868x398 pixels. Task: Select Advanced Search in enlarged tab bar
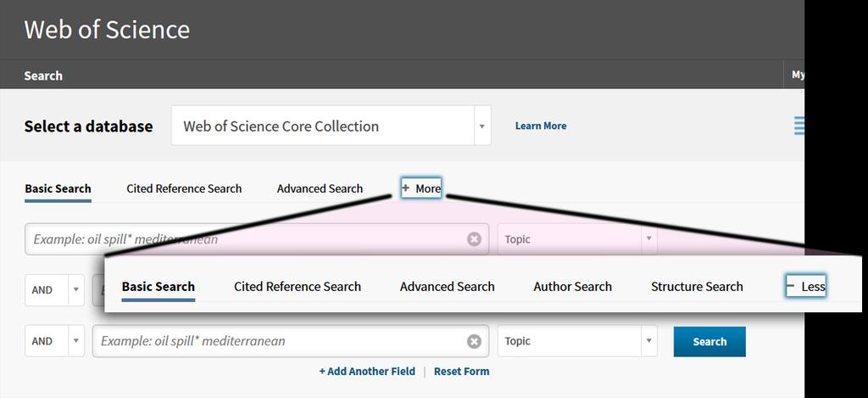448,287
